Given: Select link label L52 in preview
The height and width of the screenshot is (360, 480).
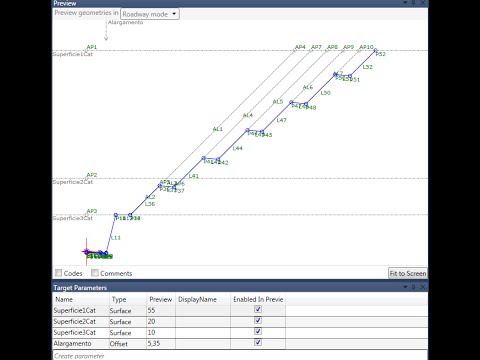Looking at the screenshot, I should coord(367,67).
